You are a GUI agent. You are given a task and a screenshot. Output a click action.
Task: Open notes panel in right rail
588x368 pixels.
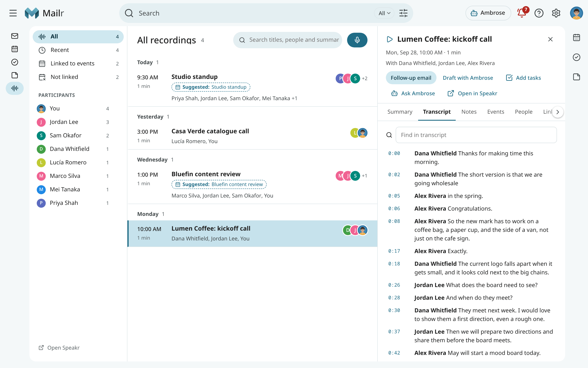click(x=576, y=77)
